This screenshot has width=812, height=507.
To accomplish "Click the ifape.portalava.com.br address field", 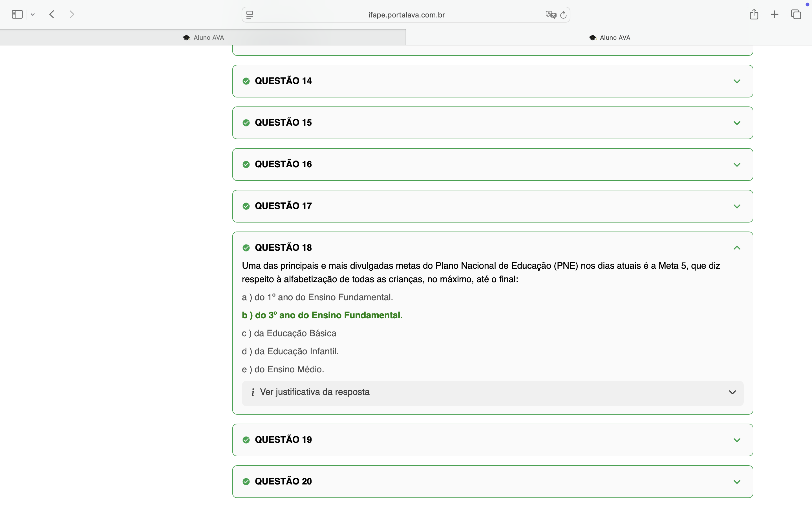I will tap(406, 15).
